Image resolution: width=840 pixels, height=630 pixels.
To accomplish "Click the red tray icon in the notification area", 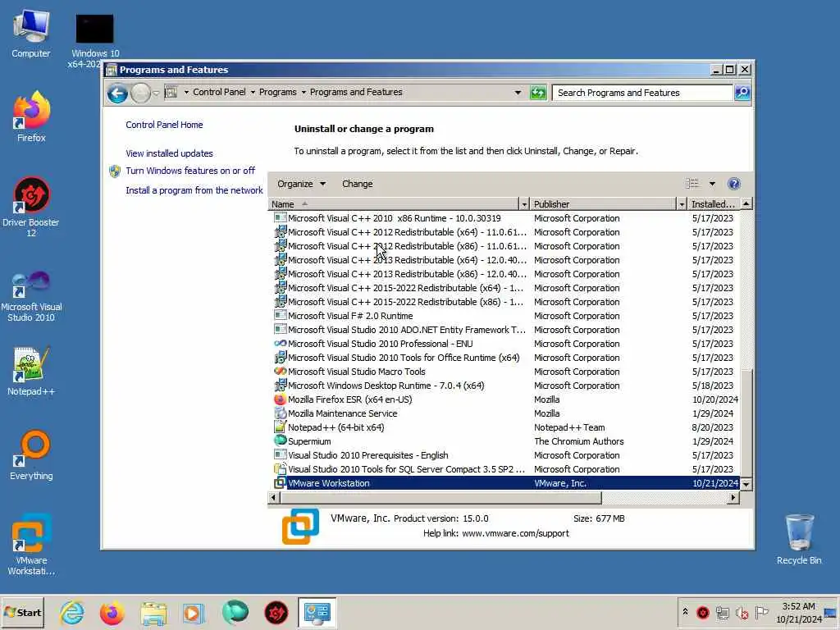I will [703, 612].
